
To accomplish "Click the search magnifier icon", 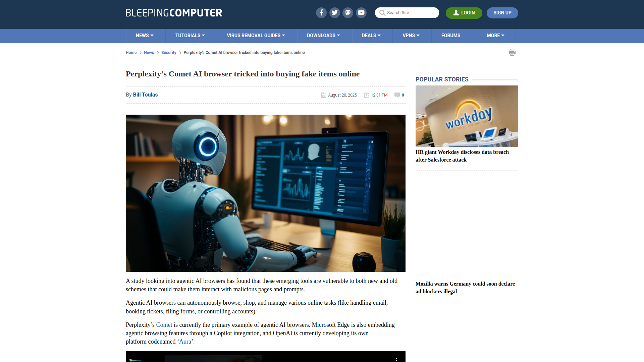I will coord(382,13).
